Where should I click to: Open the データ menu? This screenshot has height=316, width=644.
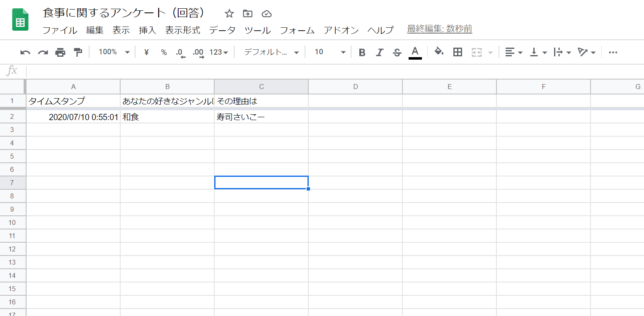222,30
